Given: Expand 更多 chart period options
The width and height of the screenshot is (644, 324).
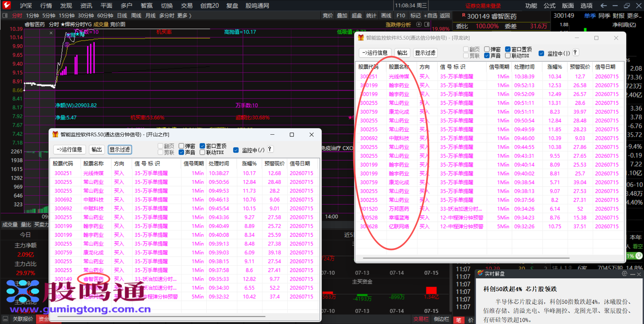Looking at the screenshot, I should click(x=184, y=15).
